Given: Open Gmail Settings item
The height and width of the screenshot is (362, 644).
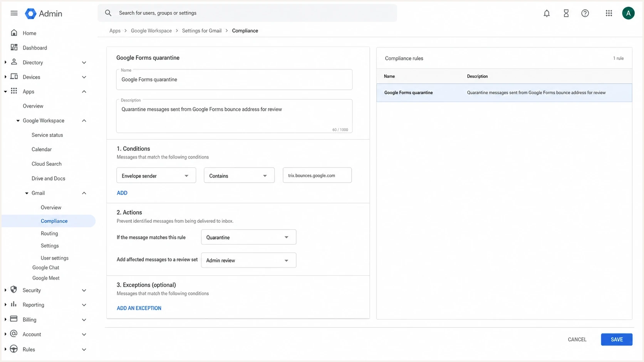Looking at the screenshot, I should 50,246.
